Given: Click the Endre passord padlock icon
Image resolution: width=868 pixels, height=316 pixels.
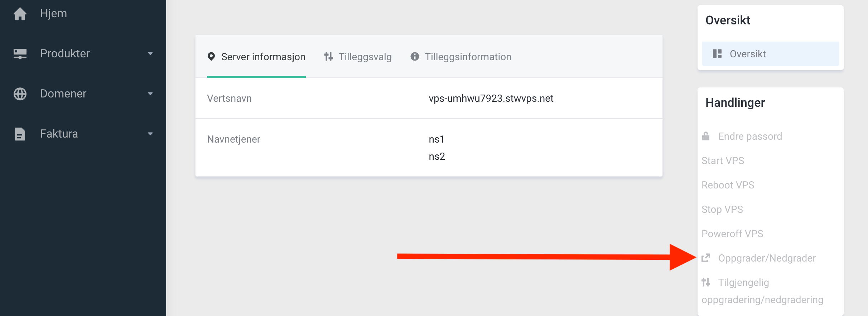Looking at the screenshot, I should click(706, 136).
